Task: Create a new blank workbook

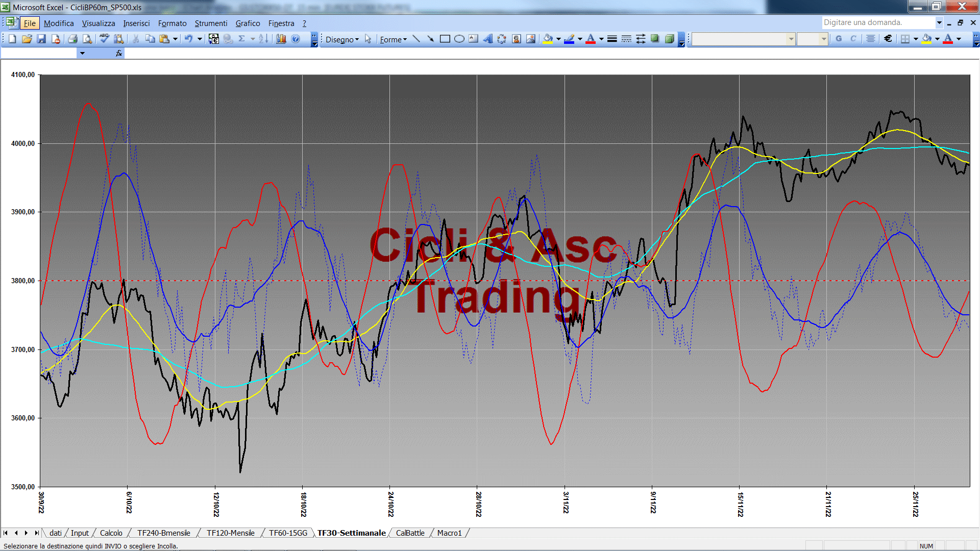Action: click(12, 39)
